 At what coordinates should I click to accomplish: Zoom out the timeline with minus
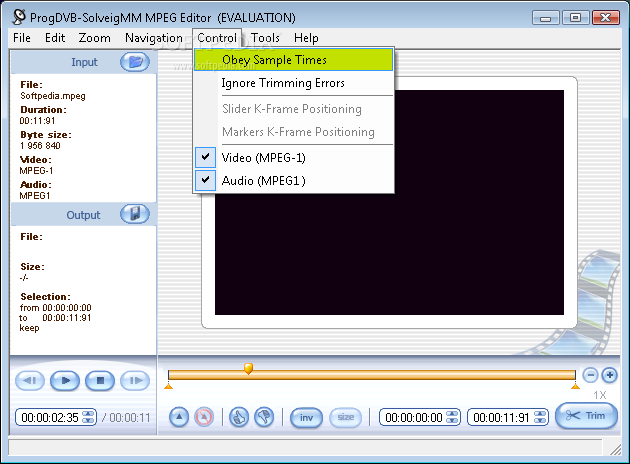point(590,375)
